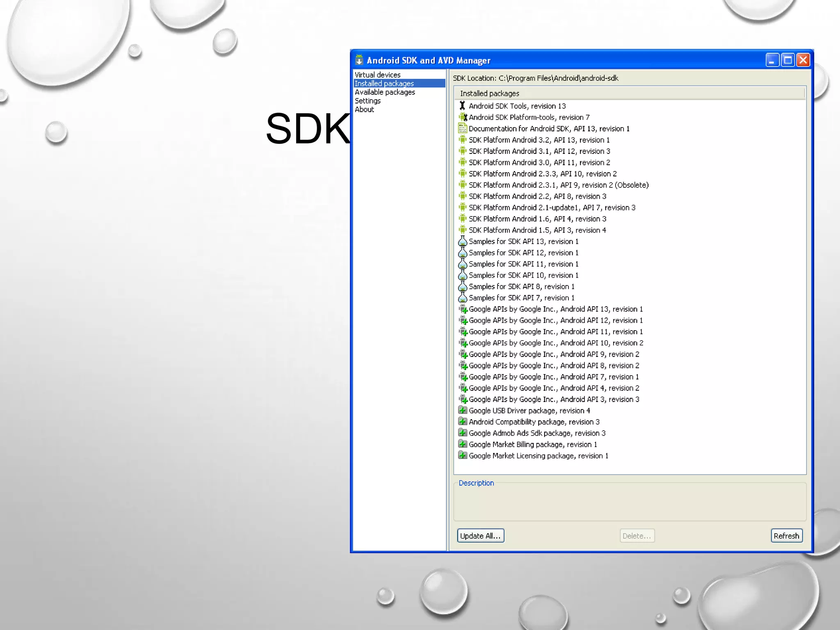Click the Android Compatibility package icon
Image resolution: width=840 pixels, height=630 pixels.
pyautogui.click(x=463, y=422)
